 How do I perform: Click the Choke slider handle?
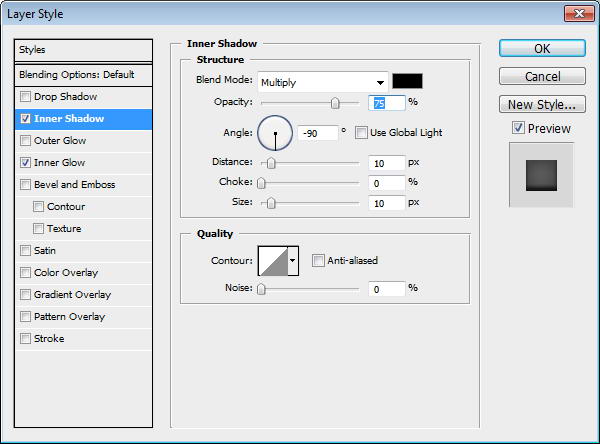(x=261, y=183)
